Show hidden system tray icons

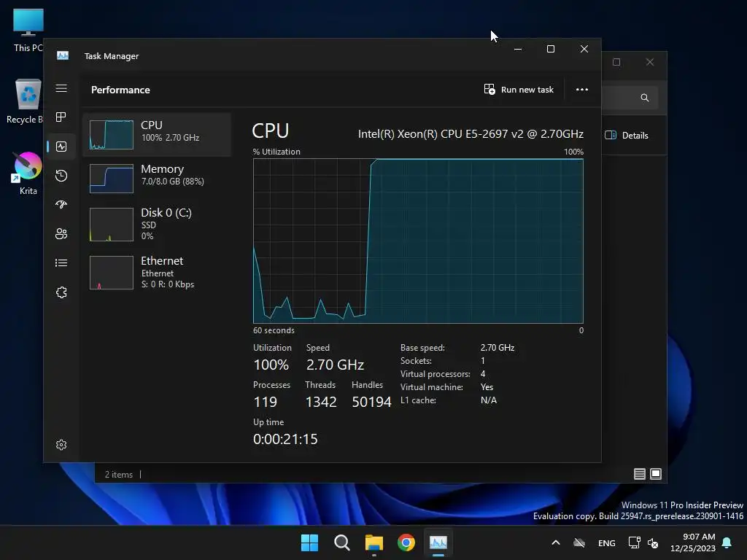555,542
